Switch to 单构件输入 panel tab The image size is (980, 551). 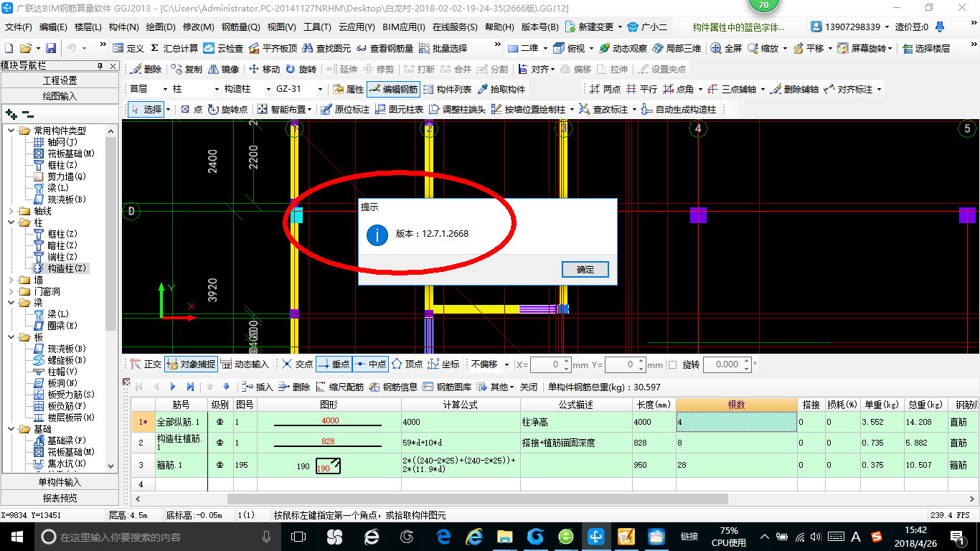tap(60, 482)
